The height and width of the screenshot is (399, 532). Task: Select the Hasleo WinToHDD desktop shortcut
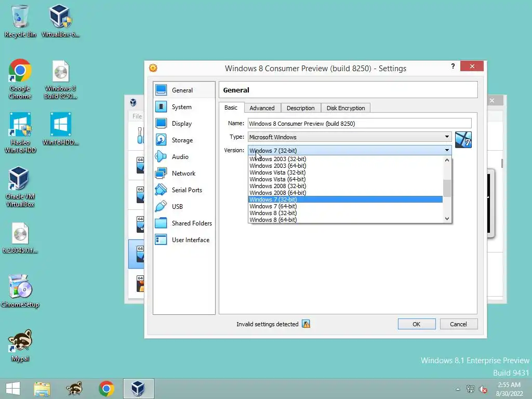pos(20,132)
